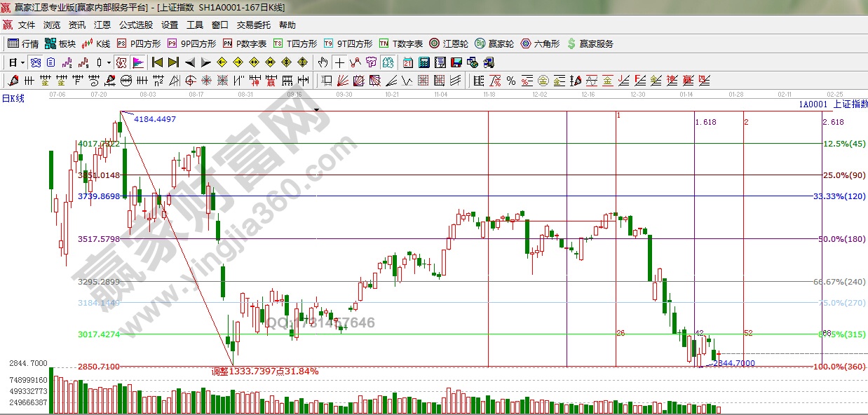This screenshot has height=415, width=868.
Task: Jump to the first bar with skip-start arrow
Action: [x=158, y=62]
